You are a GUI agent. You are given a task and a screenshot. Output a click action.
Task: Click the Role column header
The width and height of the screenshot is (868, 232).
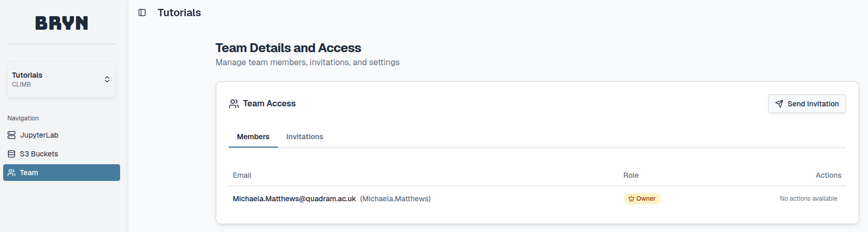pyautogui.click(x=631, y=175)
